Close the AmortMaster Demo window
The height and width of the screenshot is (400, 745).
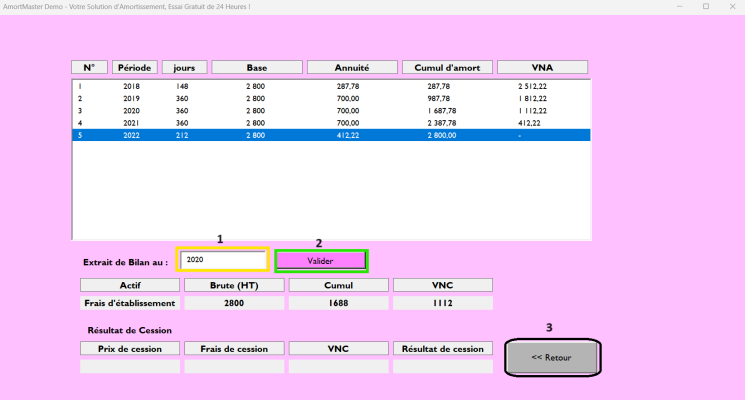[x=732, y=7]
